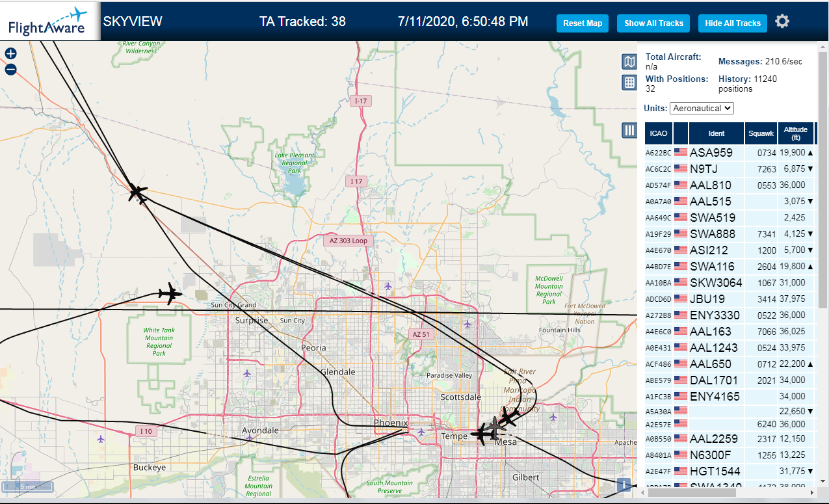Select aircraft west of Sun City Grand
Viewport: 829px width, 504px height.
coord(170,293)
